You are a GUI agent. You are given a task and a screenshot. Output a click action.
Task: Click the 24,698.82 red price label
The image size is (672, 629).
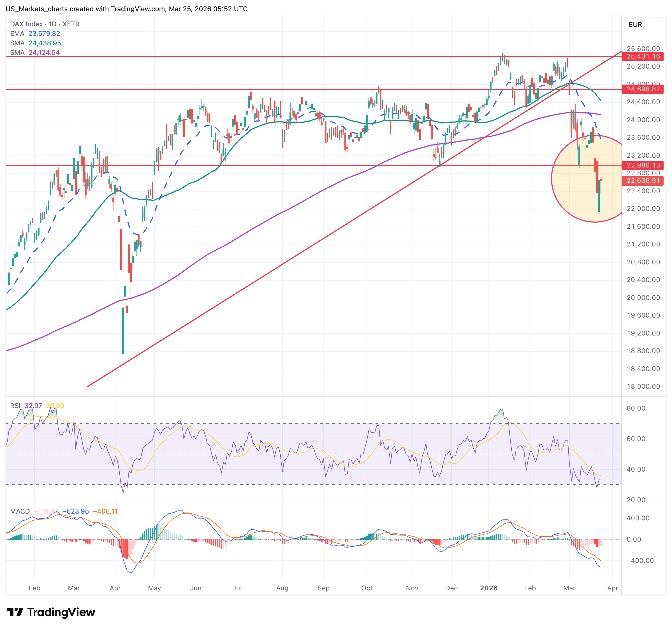pyautogui.click(x=643, y=89)
